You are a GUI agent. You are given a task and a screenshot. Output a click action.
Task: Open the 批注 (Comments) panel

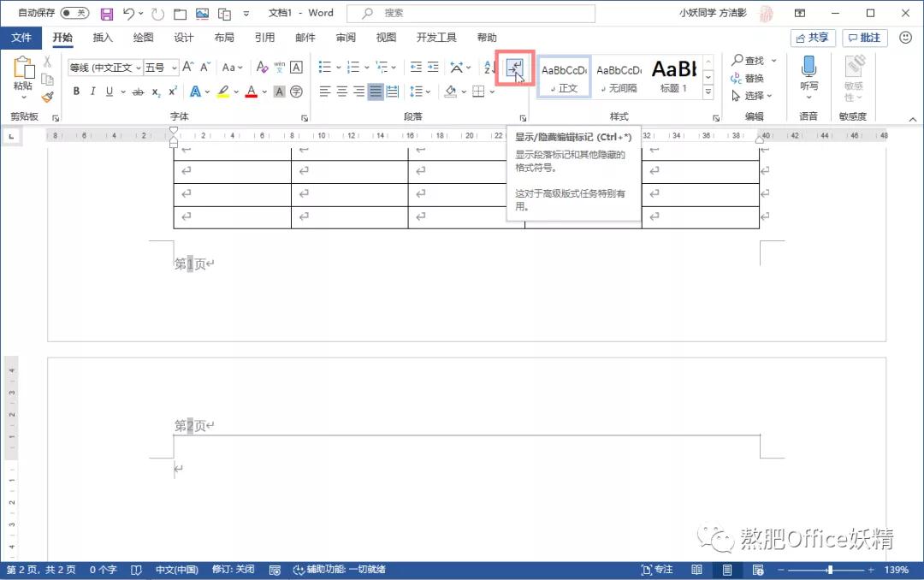(864, 37)
